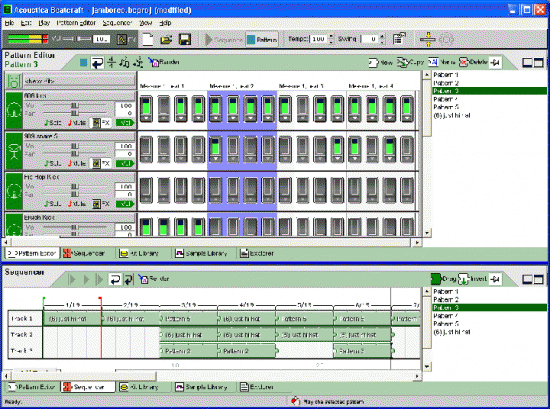Click the 909 snare drum instrument icon
This screenshot has height=409, width=550.
pyautogui.click(x=14, y=151)
